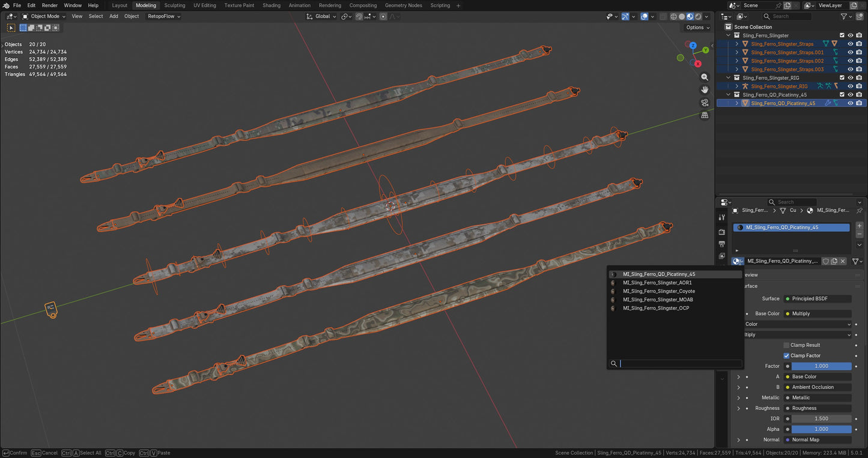Switch to the Sculpting workspace tab
The image size is (868, 458).
pyautogui.click(x=175, y=5)
